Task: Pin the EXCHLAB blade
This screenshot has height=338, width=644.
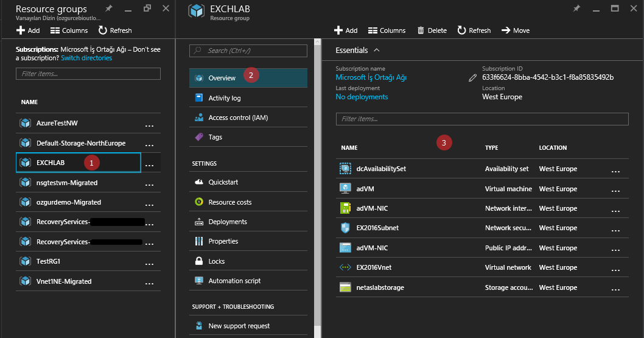Action: (x=576, y=8)
